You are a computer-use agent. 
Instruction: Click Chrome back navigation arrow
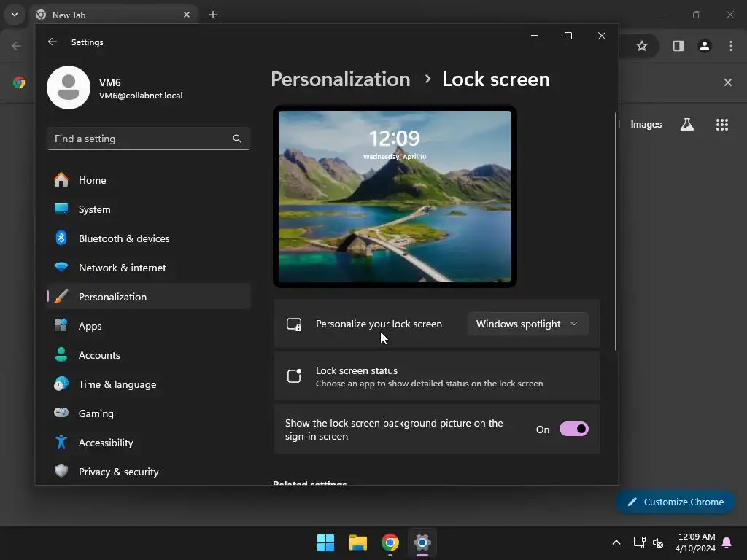click(x=16, y=46)
